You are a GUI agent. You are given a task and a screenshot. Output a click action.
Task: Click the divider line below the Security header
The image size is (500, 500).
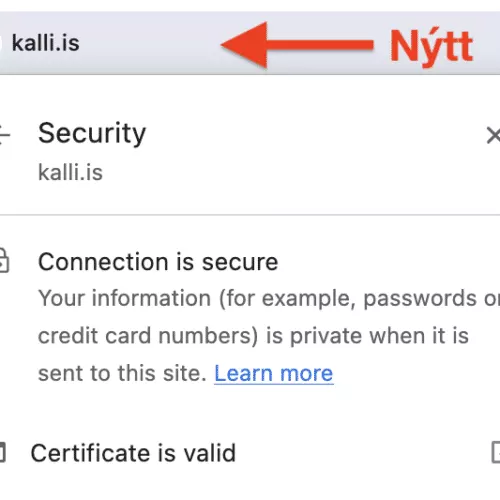250,215
